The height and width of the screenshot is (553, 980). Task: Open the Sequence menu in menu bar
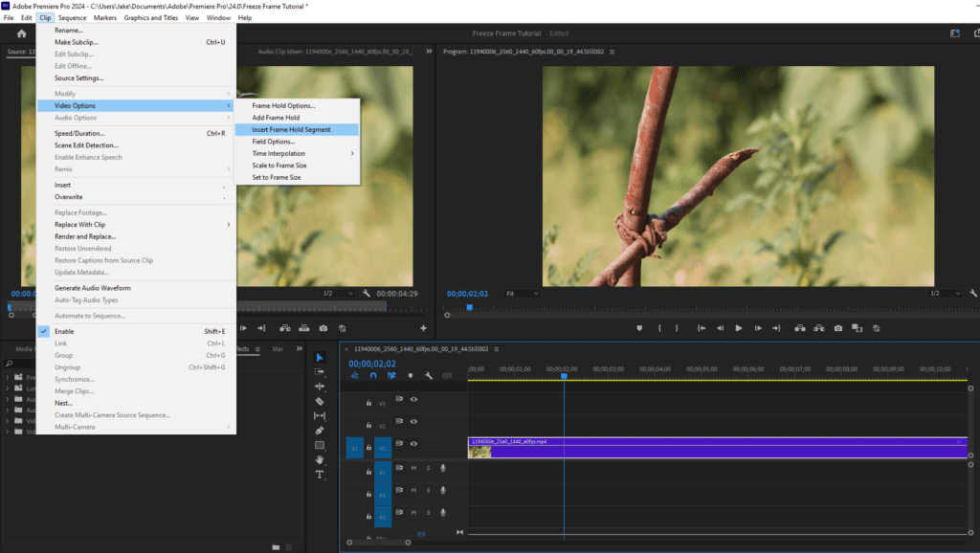(x=72, y=17)
